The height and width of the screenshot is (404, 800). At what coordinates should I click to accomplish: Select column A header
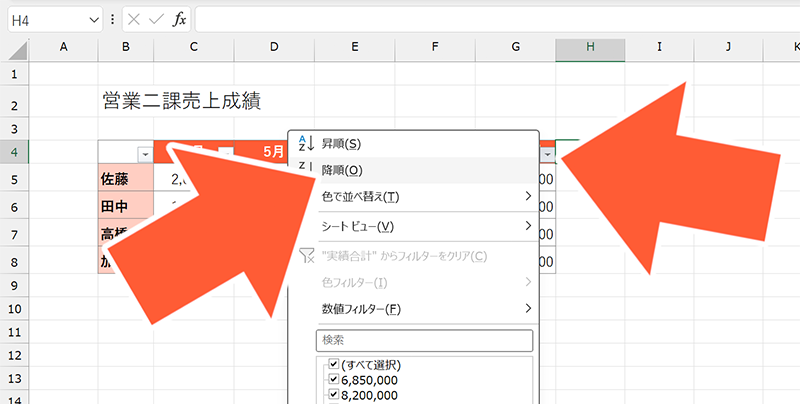click(x=64, y=47)
